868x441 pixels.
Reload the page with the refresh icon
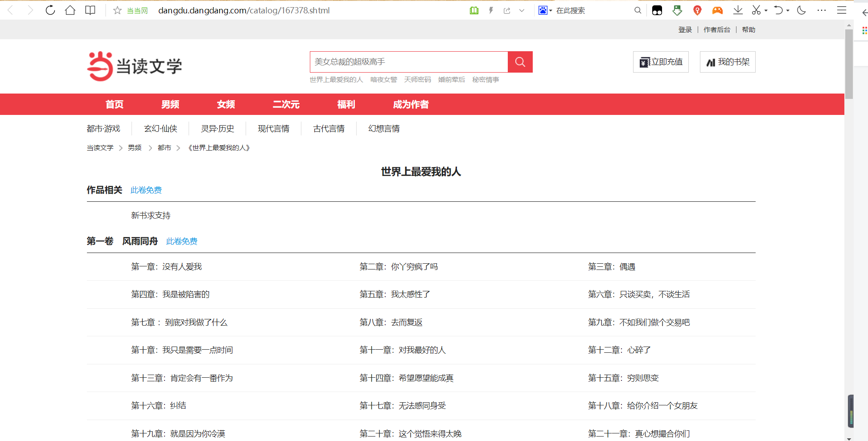tap(50, 10)
